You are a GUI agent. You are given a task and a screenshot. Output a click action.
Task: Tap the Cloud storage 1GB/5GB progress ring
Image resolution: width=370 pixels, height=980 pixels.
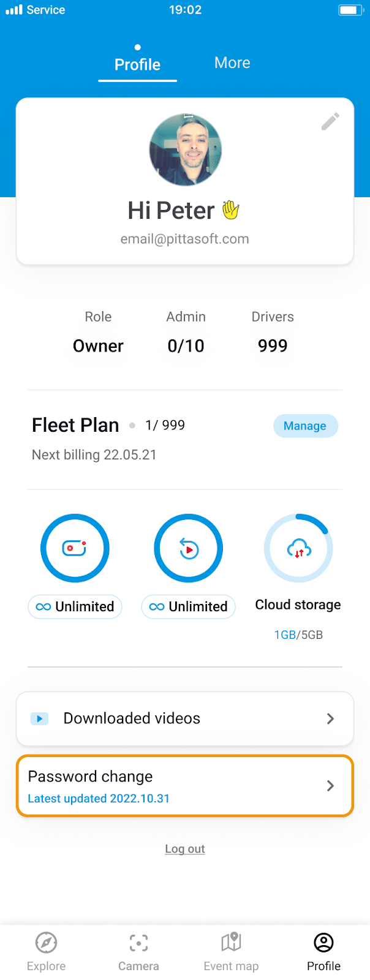click(x=298, y=548)
